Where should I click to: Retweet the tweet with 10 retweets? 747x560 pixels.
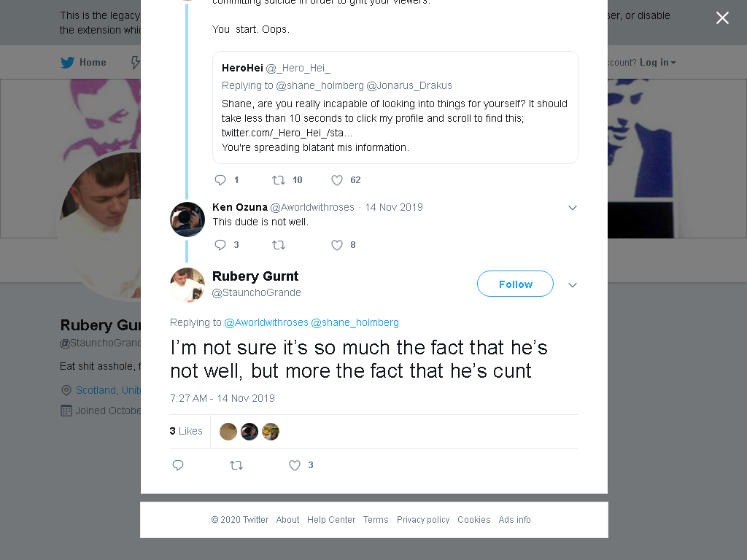(279, 180)
